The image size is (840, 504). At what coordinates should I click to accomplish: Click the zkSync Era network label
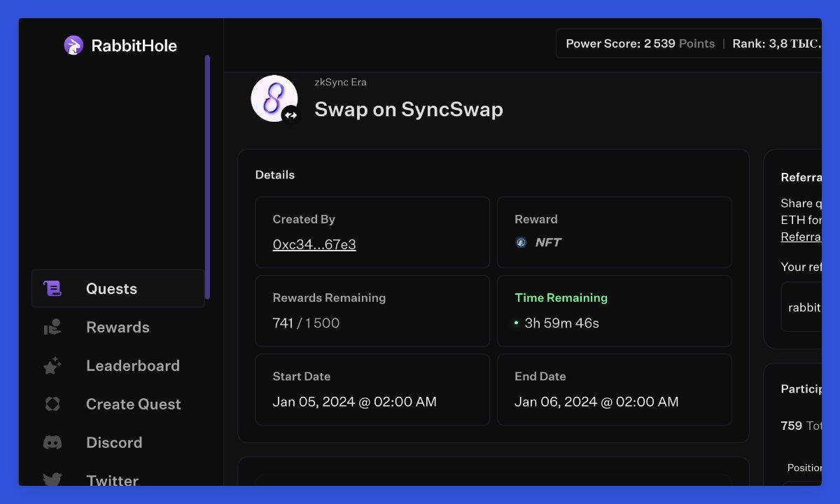(340, 82)
